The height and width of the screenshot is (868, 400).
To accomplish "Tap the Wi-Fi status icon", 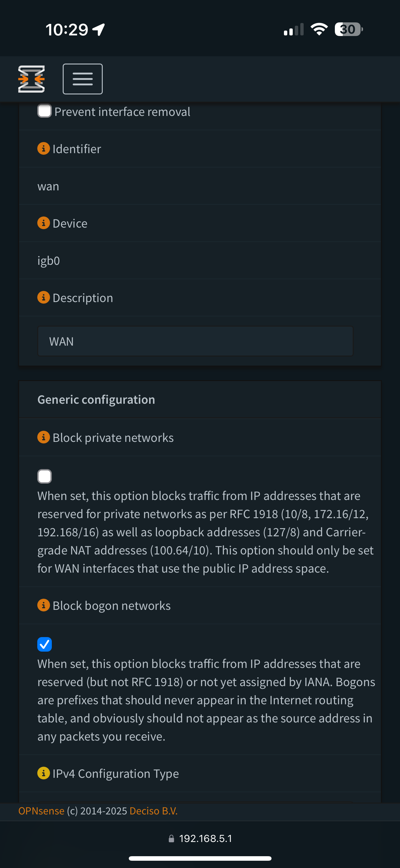I will [319, 29].
